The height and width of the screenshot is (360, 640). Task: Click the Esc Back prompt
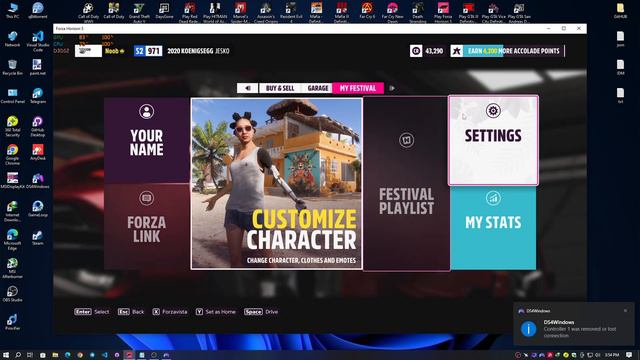(131, 312)
